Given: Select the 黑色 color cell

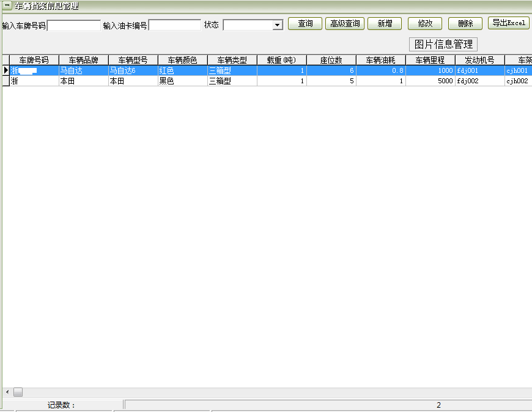Looking at the screenshot, I should click(x=183, y=81).
